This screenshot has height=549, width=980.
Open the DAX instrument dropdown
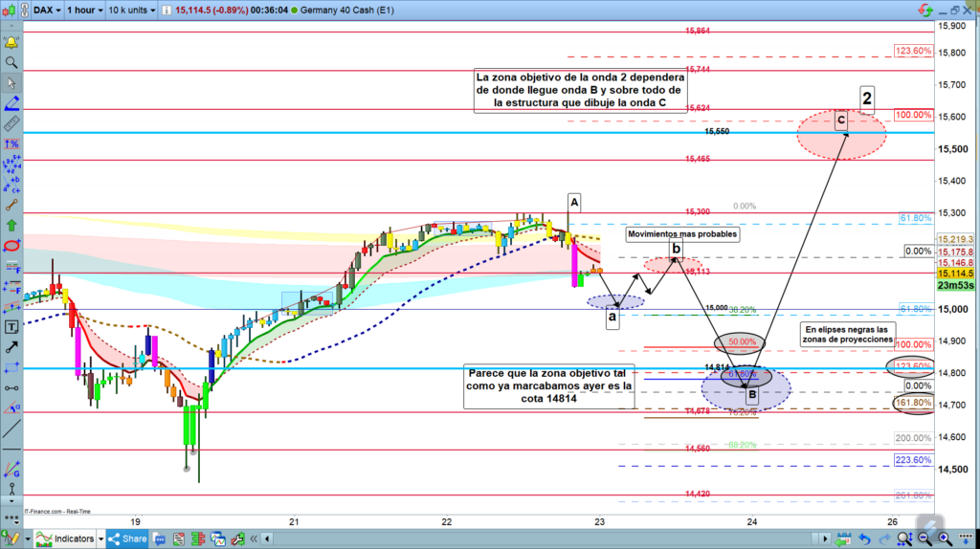pyautogui.click(x=48, y=11)
